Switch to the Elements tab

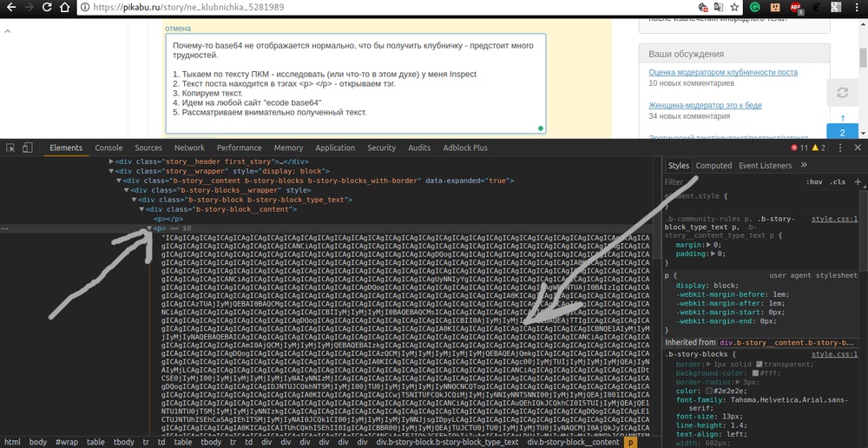66,148
